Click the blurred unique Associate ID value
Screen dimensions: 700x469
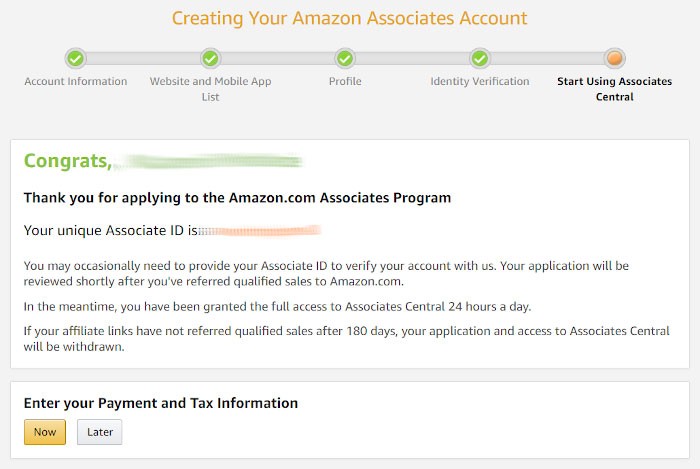[260, 231]
